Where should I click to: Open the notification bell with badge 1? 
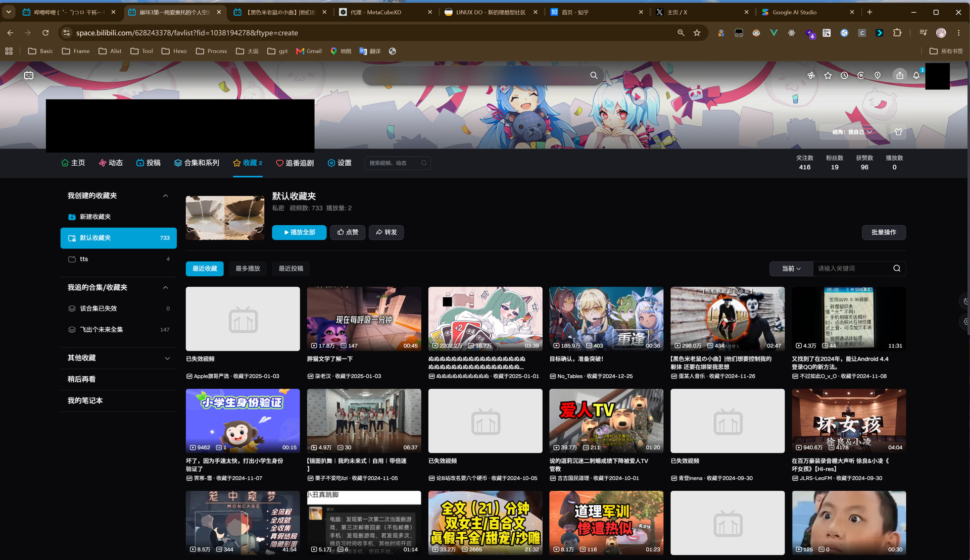pos(916,75)
